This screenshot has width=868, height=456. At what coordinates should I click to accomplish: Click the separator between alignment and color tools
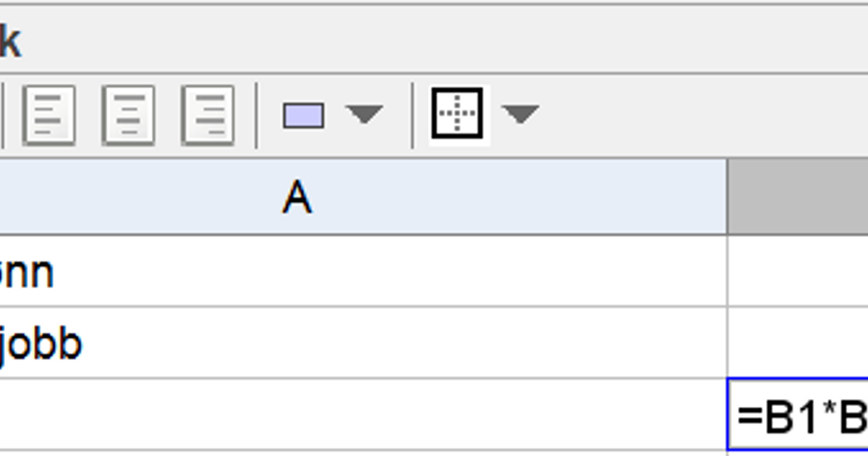(256, 115)
